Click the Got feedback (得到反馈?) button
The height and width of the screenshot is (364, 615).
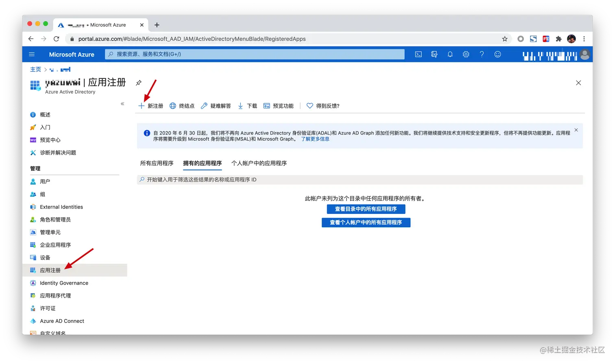pos(323,106)
